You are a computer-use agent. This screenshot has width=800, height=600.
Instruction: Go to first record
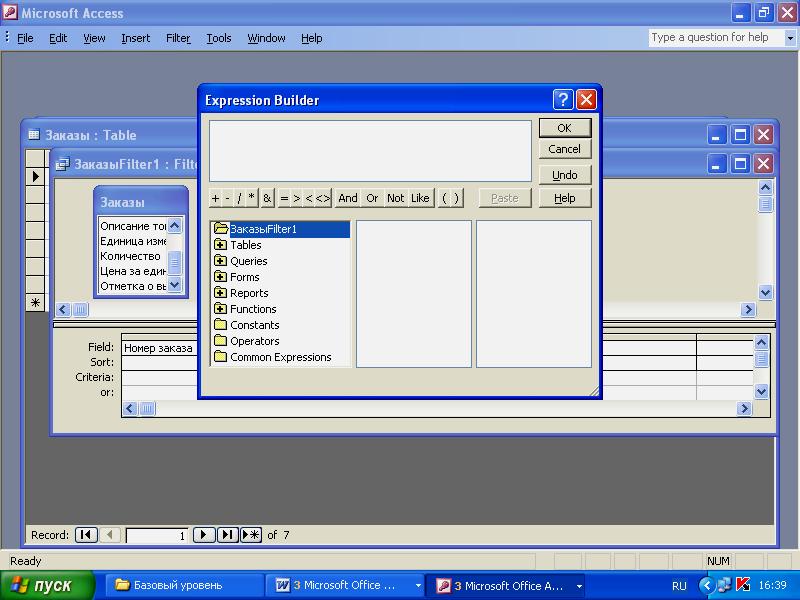coord(86,535)
